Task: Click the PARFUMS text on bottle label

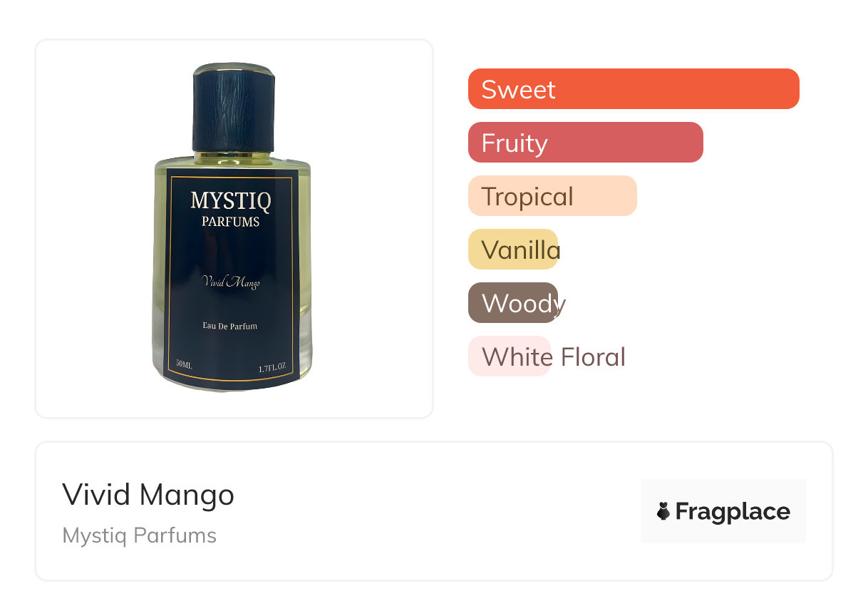Action: click(x=230, y=222)
